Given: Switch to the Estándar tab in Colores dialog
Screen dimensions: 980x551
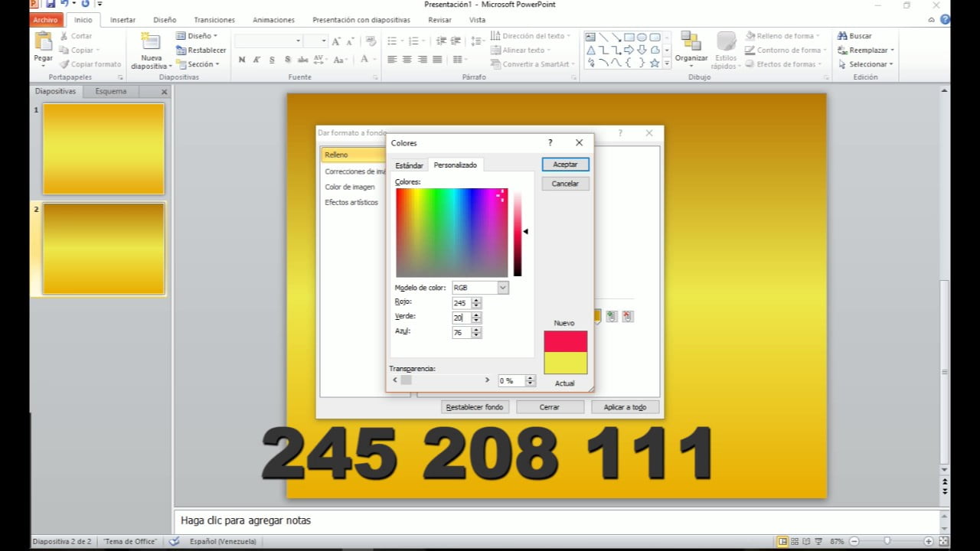Looking at the screenshot, I should click(409, 165).
